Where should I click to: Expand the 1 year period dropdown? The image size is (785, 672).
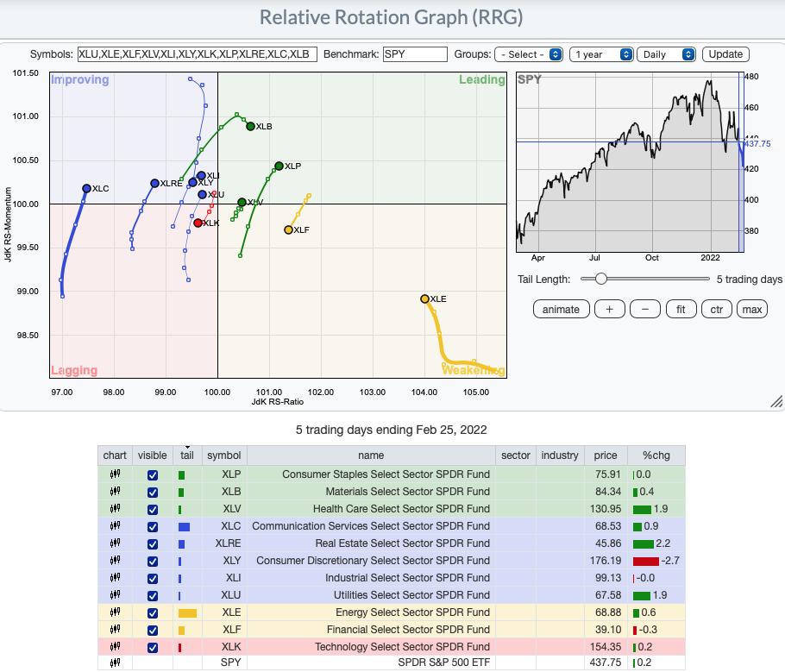pos(601,54)
